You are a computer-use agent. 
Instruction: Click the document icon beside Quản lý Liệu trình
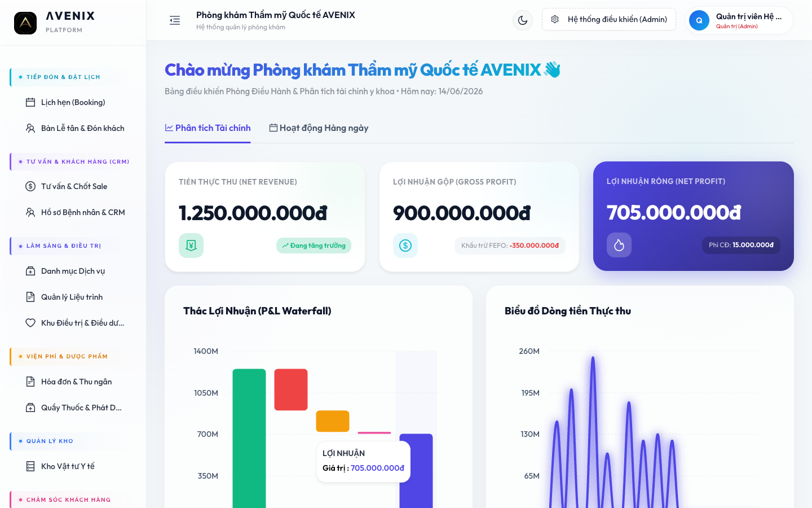(30, 297)
